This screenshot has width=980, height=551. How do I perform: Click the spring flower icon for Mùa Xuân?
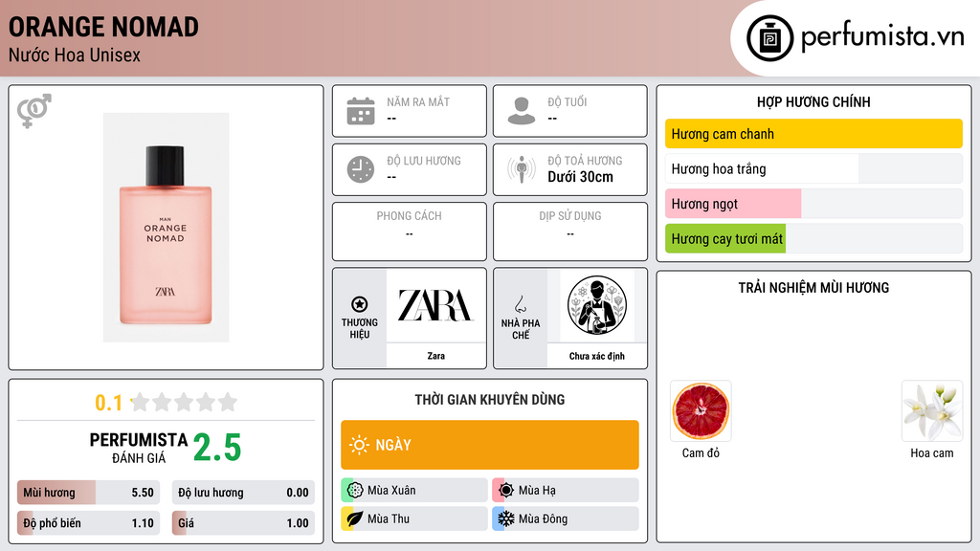(355, 490)
